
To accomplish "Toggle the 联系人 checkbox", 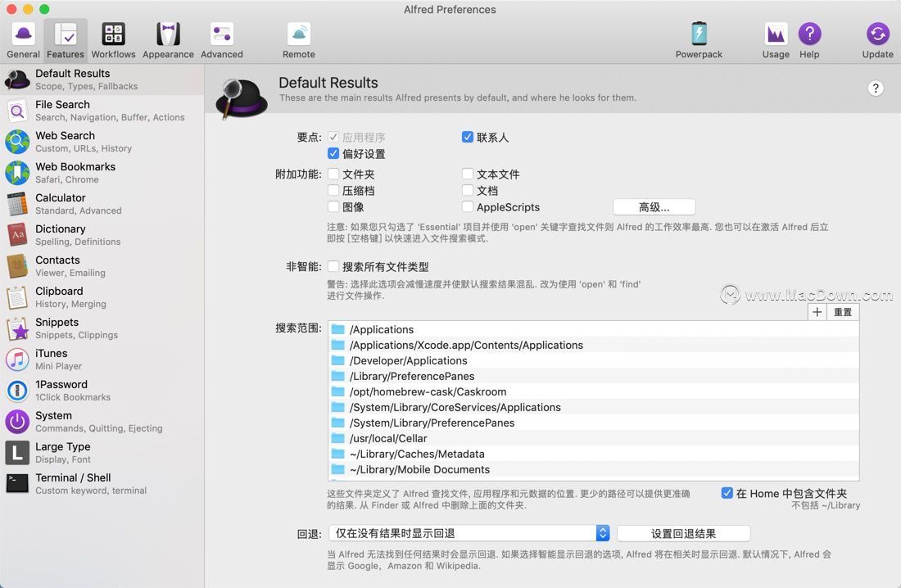I will pos(467,137).
